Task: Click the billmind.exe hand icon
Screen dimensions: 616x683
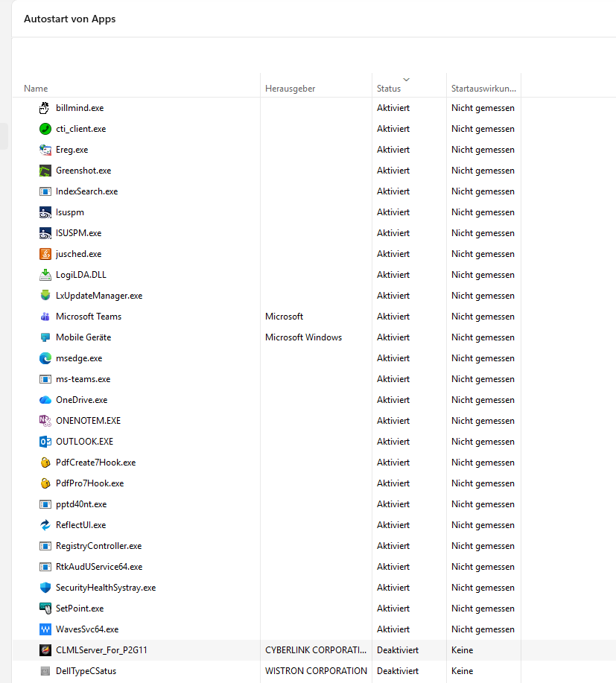Action: 45,108
